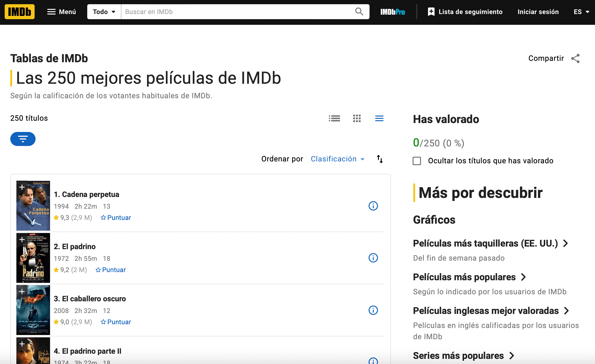Open Películas más taquilleras (EE. UU.)

[x=491, y=243]
